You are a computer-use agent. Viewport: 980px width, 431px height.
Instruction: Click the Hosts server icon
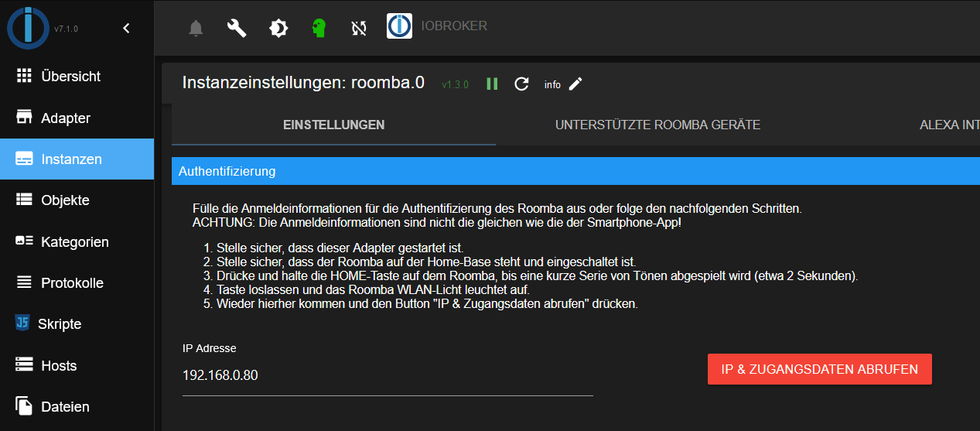(24, 365)
